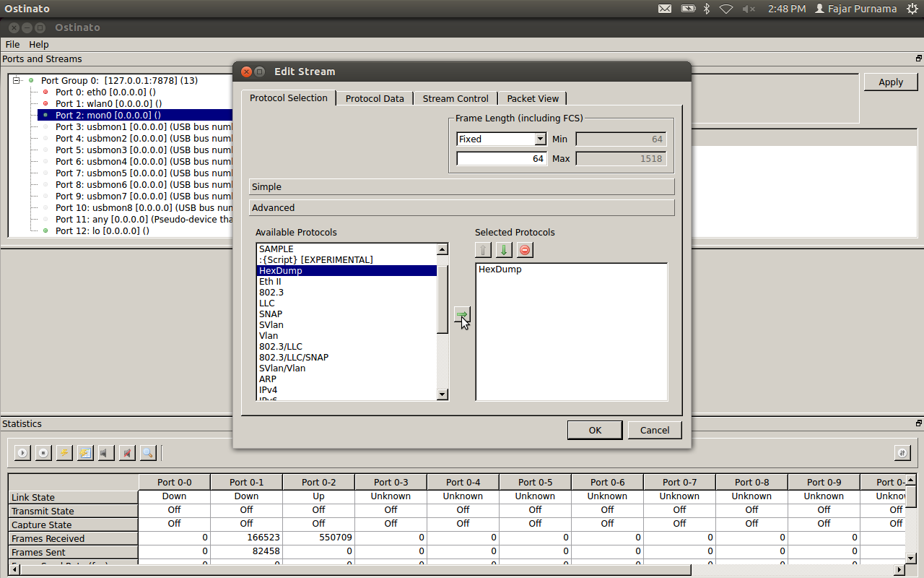The width and height of the screenshot is (924, 578).
Task: Click the stop capture crossed speaker icon
Action: pyautogui.click(x=127, y=453)
